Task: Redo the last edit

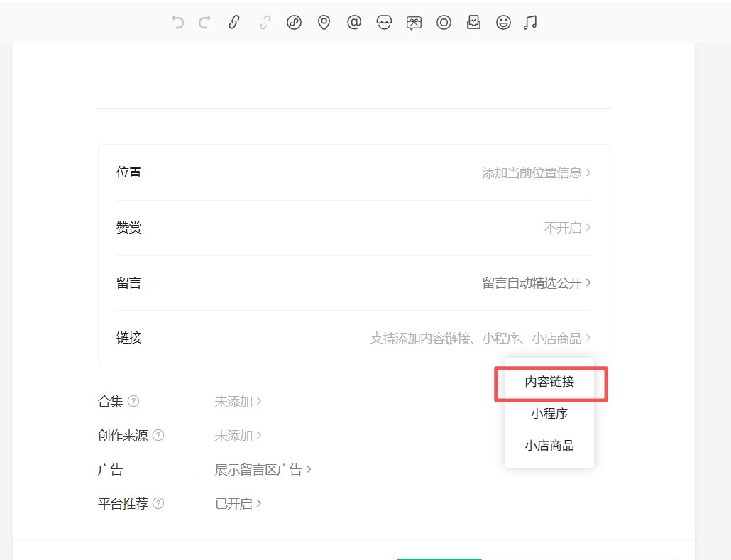Action: coord(204,23)
